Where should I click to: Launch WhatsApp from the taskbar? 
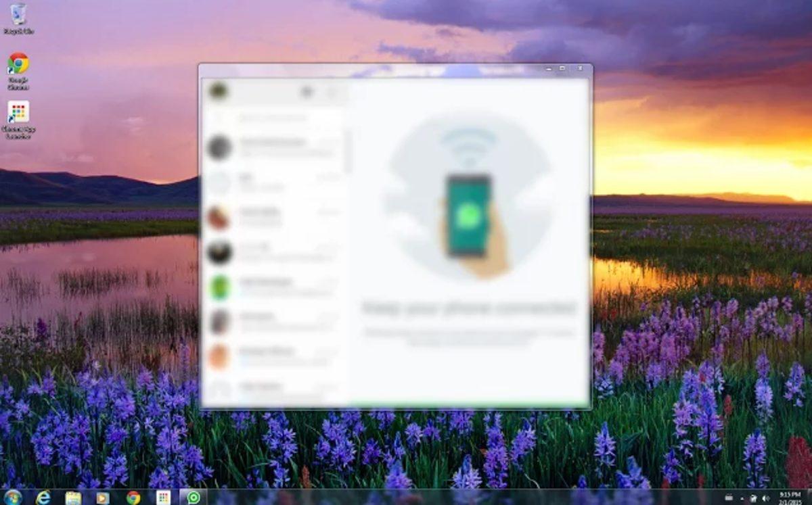[x=194, y=496]
